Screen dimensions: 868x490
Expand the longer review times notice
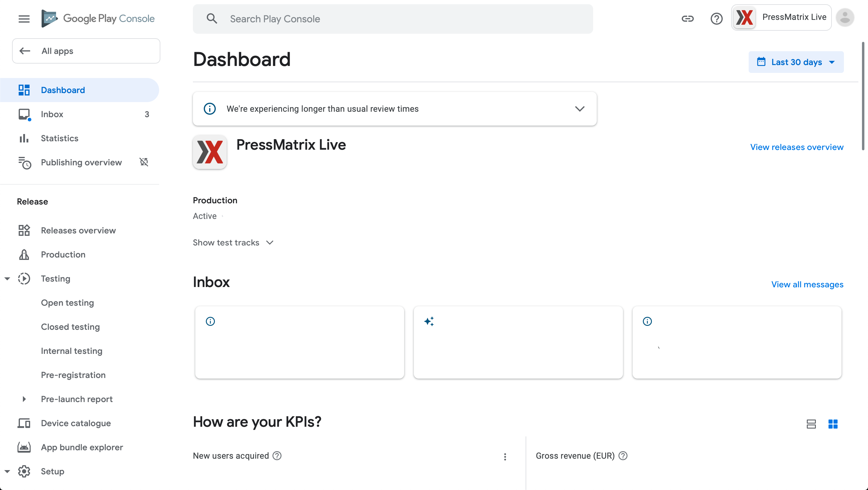click(x=580, y=109)
